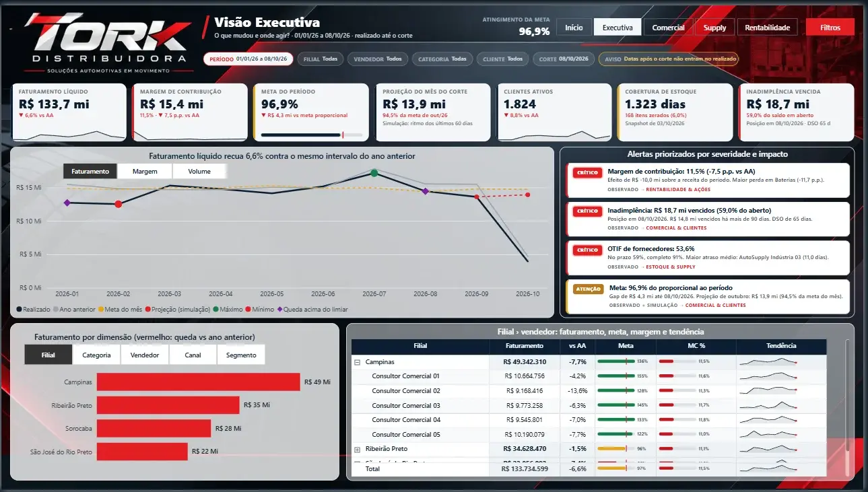Click the purple diamond marker on 2026-08
The image size is (868, 492).
(x=426, y=191)
